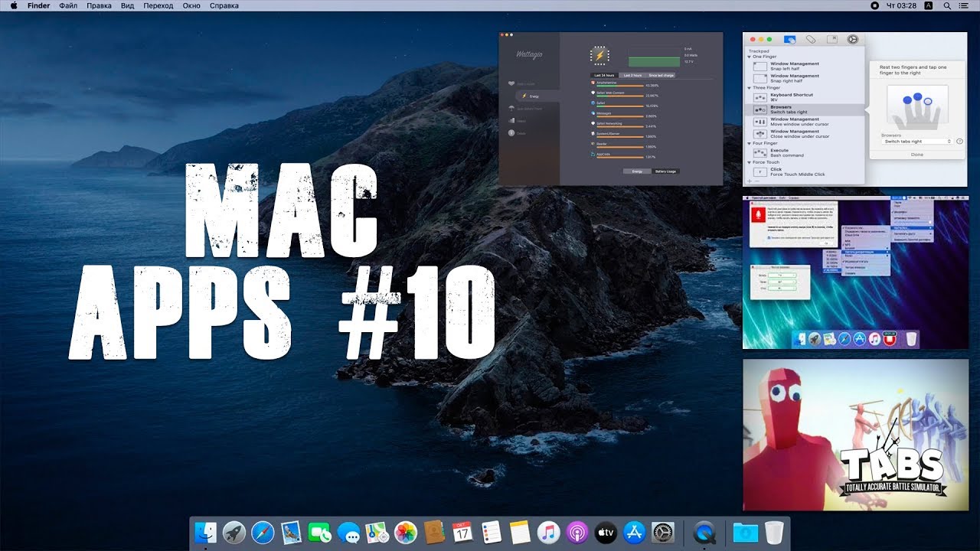This screenshot has height=551, width=980.
Task: Click Done in the gesture popover
Action: [916, 155]
